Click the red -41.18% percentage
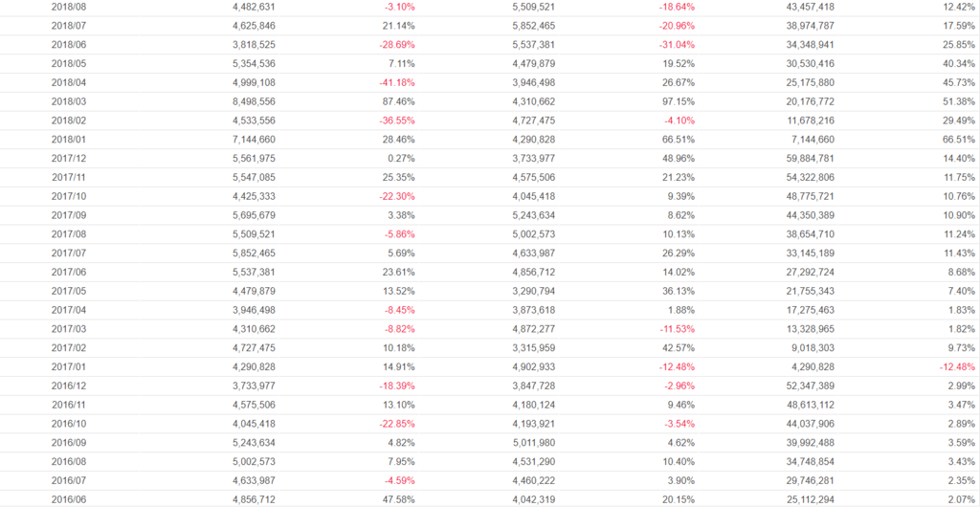Screen dimensions: 980x507 (x=395, y=82)
